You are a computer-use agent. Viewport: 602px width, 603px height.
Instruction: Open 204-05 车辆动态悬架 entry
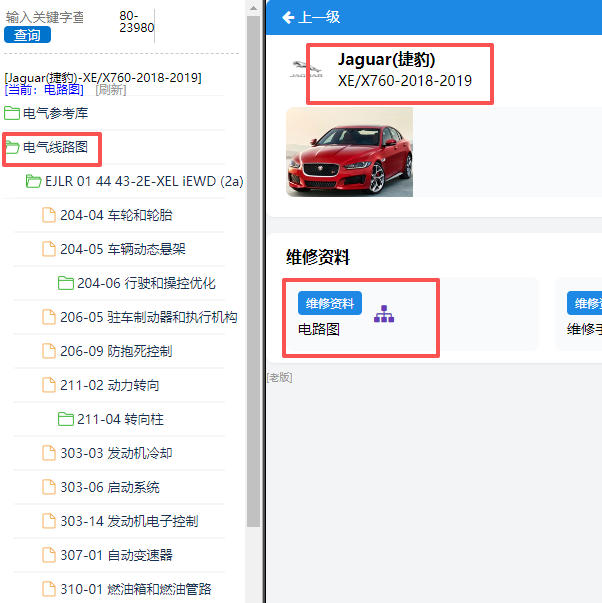pyautogui.click(x=123, y=249)
